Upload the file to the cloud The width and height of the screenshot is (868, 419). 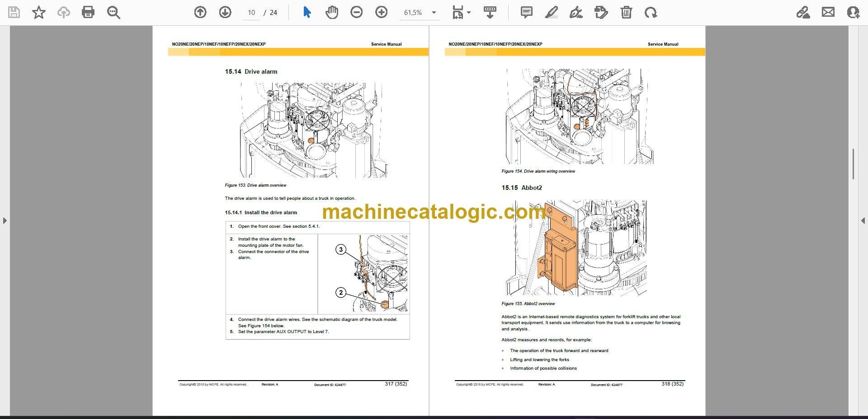(x=64, y=12)
